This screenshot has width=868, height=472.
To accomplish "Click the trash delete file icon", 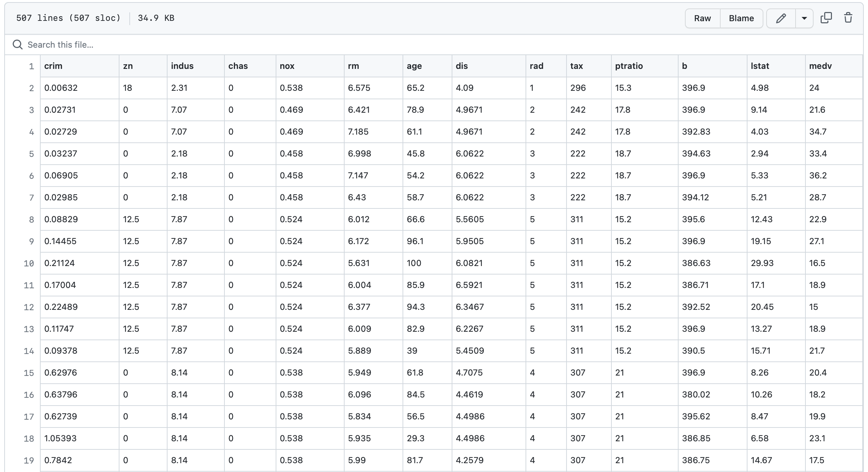I will (848, 18).
